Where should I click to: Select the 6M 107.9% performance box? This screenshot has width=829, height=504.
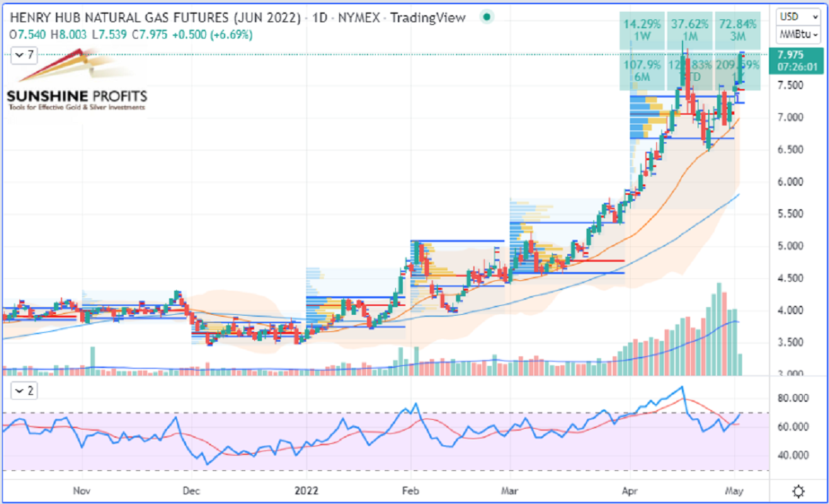pos(639,71)
